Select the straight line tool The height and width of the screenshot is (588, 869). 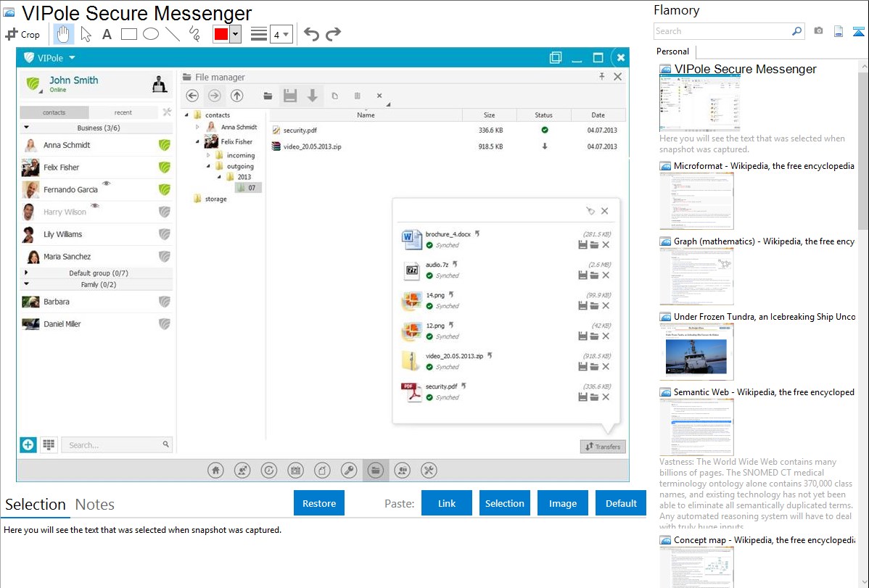tap(173, 34)
